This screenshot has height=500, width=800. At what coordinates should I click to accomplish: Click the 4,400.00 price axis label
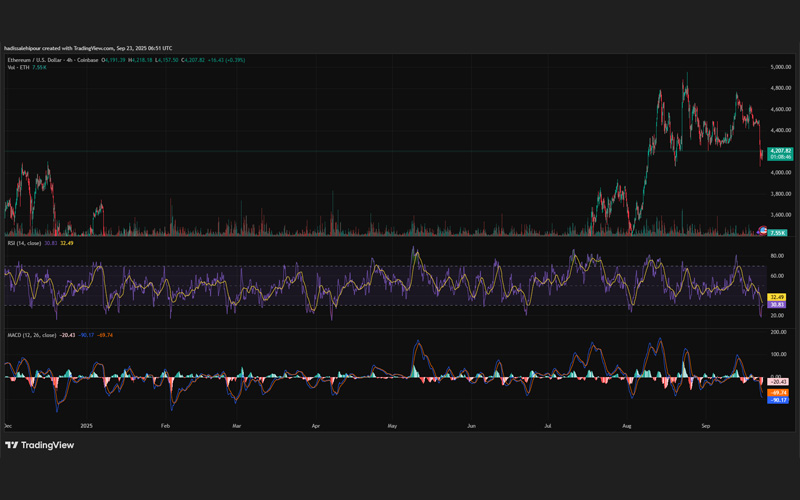(781, 130)
